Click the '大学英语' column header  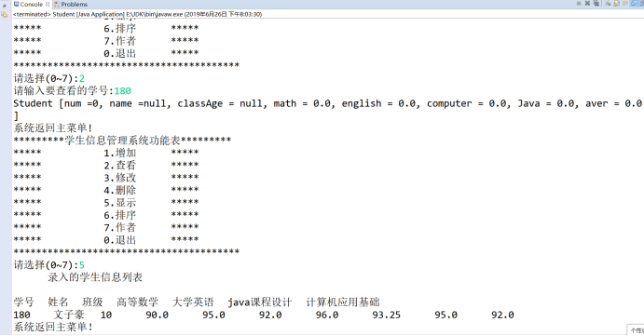tap(193, 302)
